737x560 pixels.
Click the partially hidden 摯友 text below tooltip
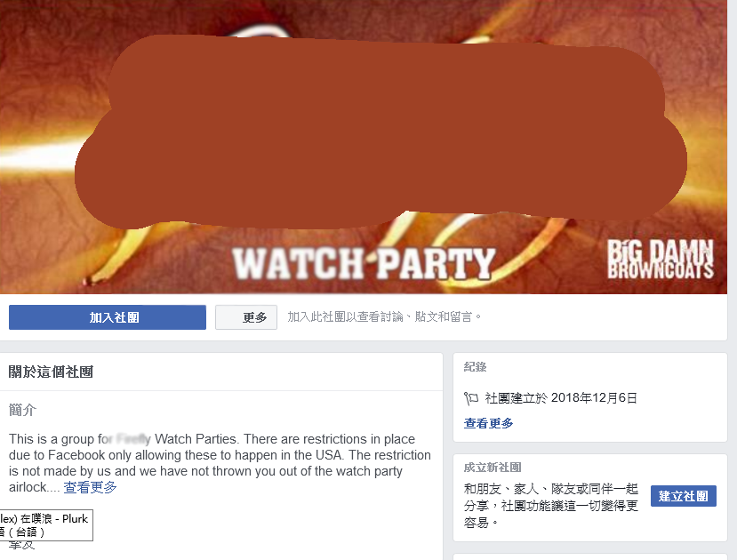click(21, 546)
